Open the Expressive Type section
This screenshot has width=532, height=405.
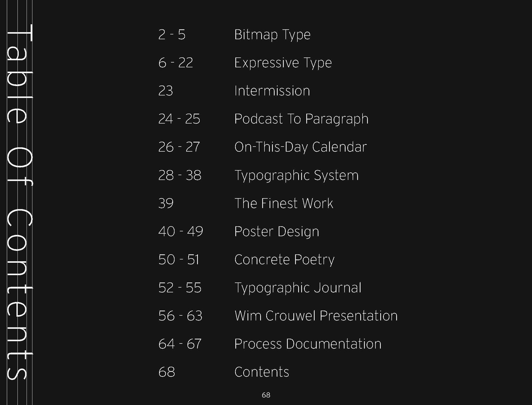pos(283,63)
